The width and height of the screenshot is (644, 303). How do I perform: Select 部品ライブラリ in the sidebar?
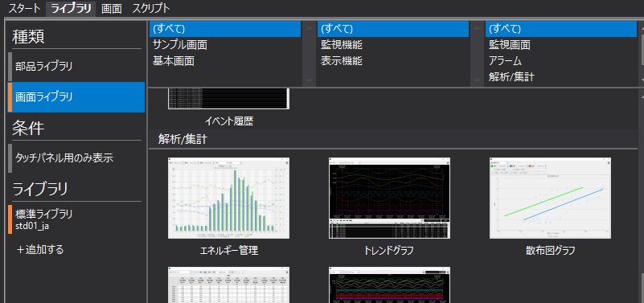(76, 67)
